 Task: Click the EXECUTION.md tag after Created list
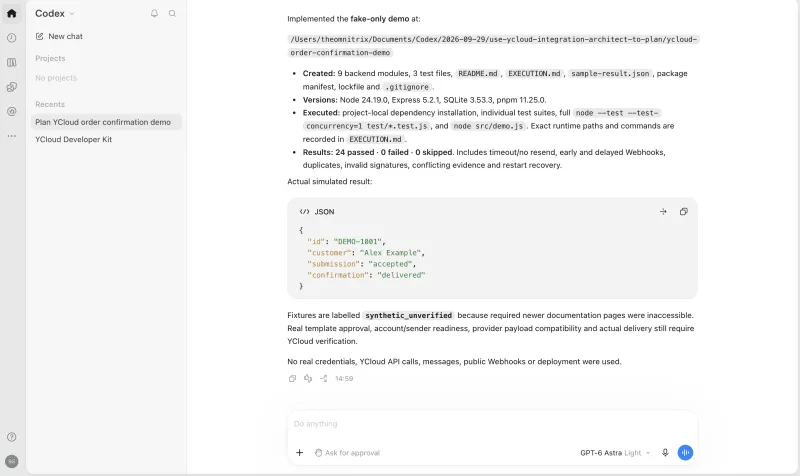pyautogui.click(x=534, y=73)
